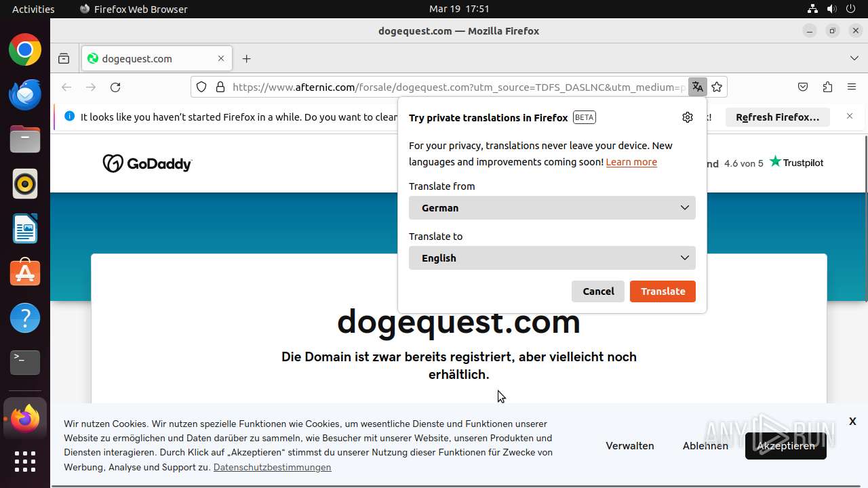Open the Save to Pocket icon
868x488 pixels.
tap(803, 87)
